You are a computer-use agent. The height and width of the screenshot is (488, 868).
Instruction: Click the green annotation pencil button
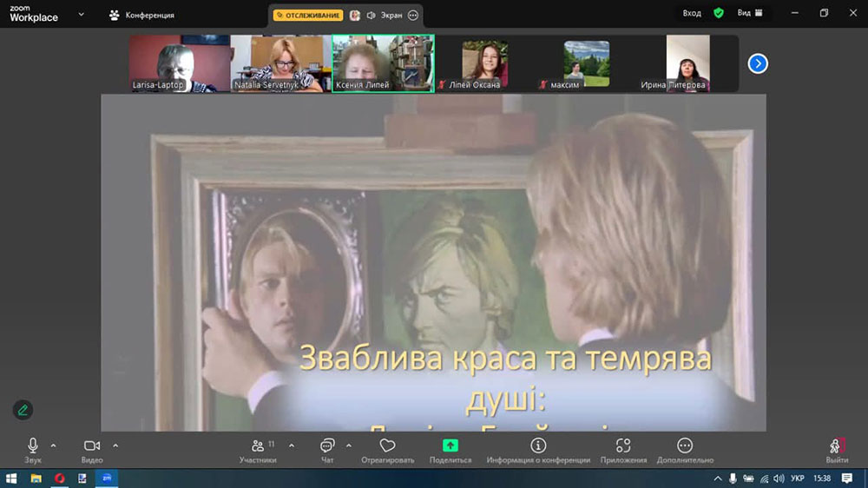pyautogui.click(x=23, y=410)
